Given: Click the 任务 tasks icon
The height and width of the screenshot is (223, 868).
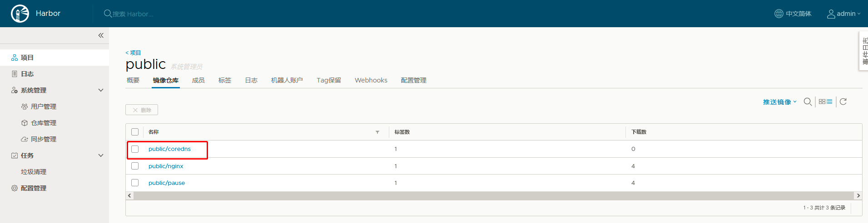Looking at the screenshot, I should click(15, 155).
